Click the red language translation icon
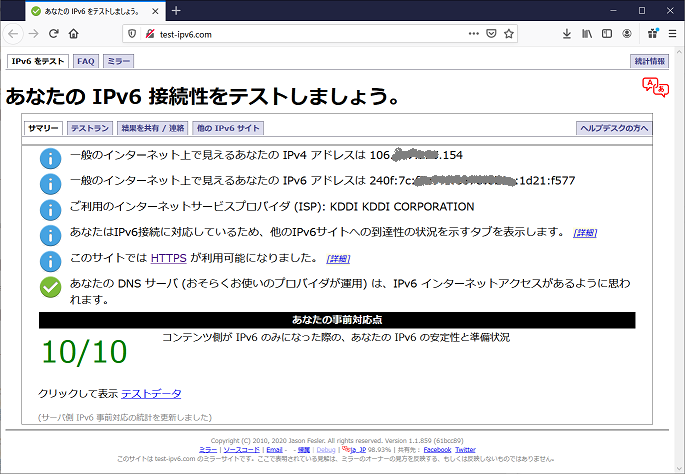This screenshot has width=685, height=474. point(655,87)
